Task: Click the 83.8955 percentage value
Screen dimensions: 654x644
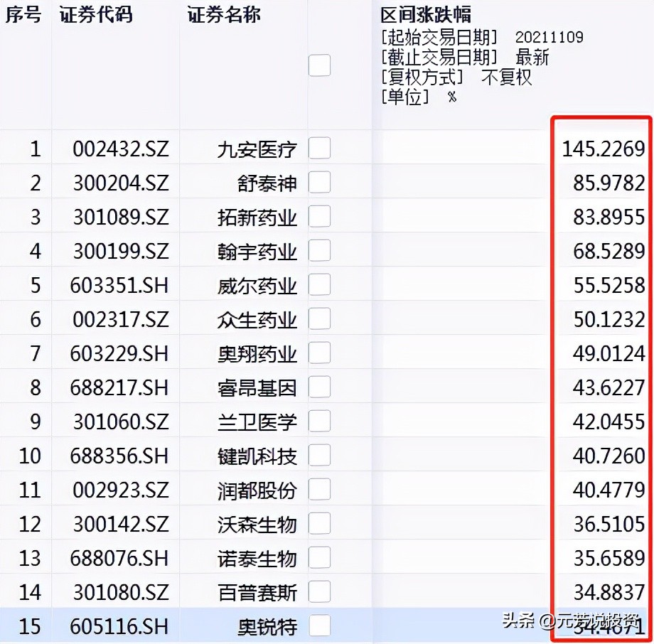Action: (x=609, y=217)
